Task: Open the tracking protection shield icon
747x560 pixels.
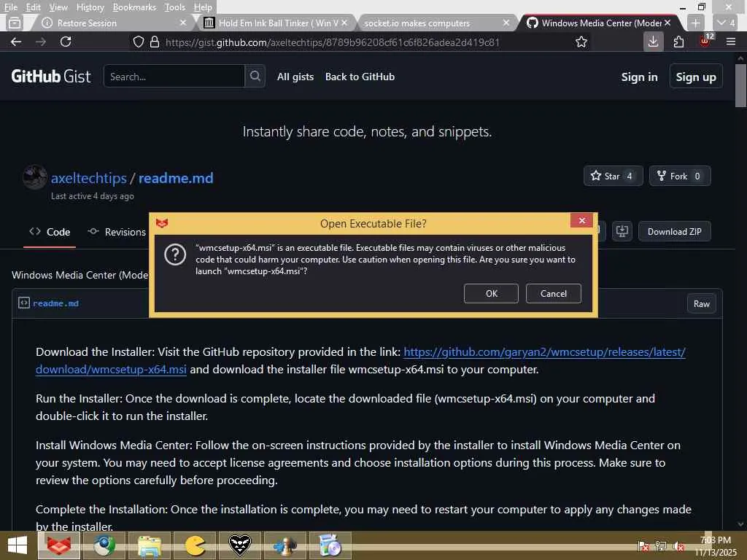Action: click(x=139, y=42)
